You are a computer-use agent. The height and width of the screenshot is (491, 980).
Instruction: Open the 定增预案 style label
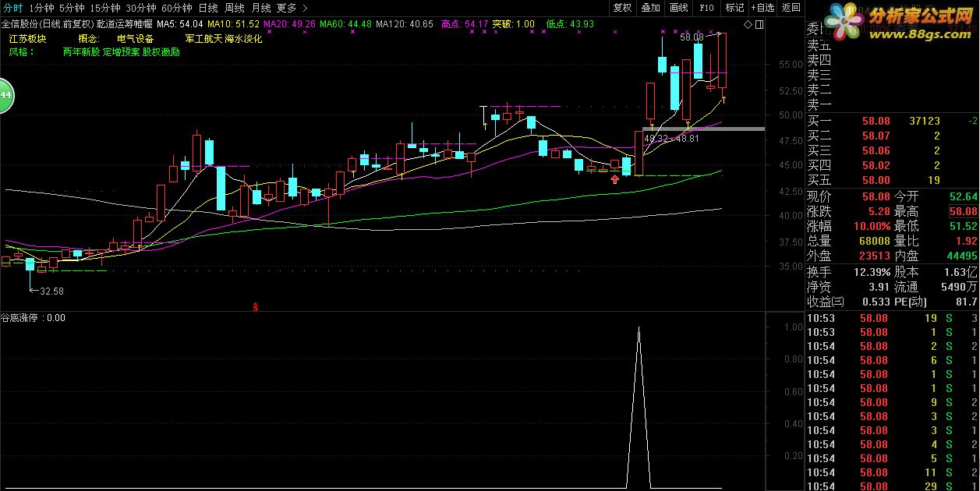(x=121, y=52)
